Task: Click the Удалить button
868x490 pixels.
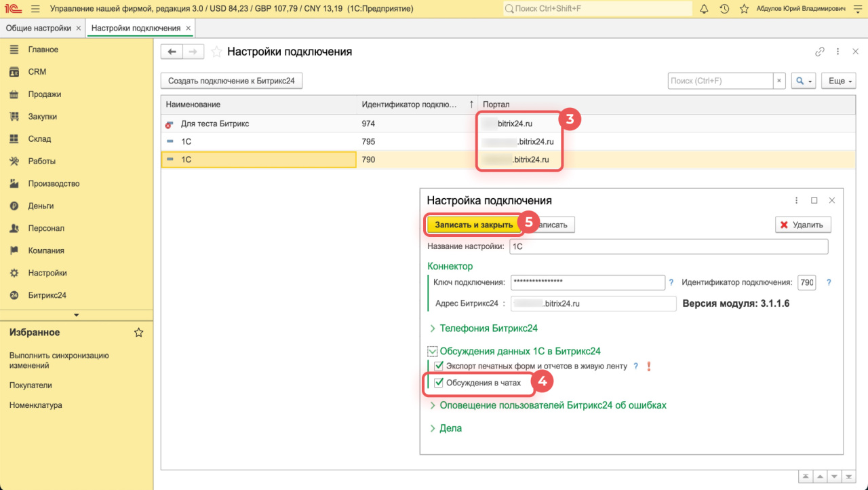Action: pyautogui.click(x=803, y=225)
